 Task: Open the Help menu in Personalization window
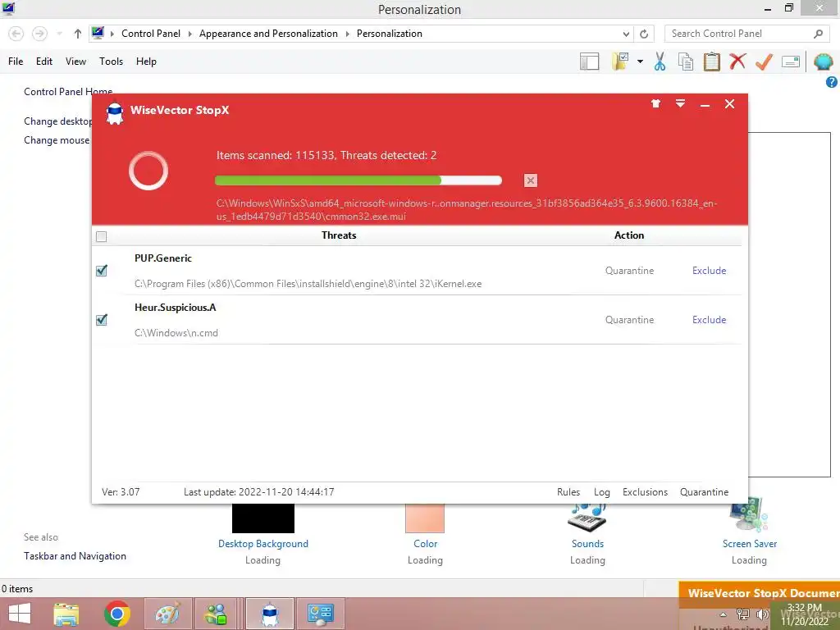point(146,61)
